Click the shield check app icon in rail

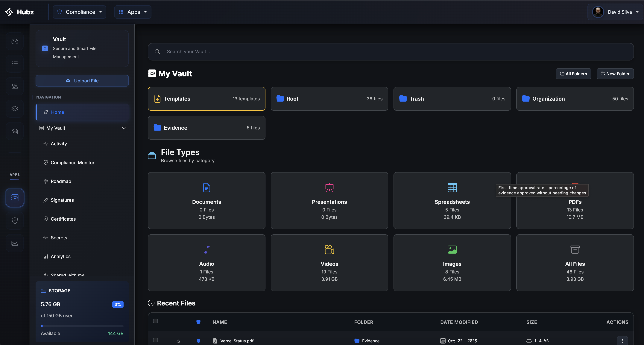15,220
